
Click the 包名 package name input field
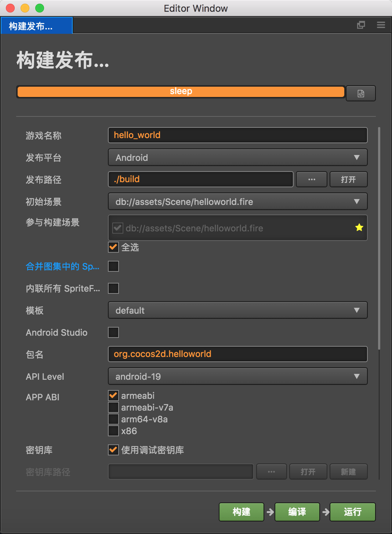click(237, 354)
